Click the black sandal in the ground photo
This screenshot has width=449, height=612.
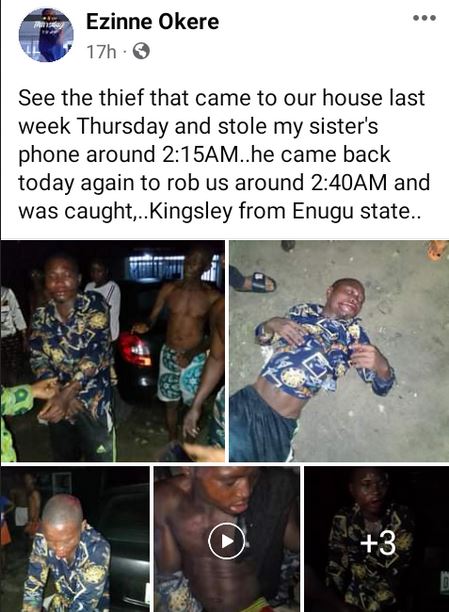click(x=263, y=282)
